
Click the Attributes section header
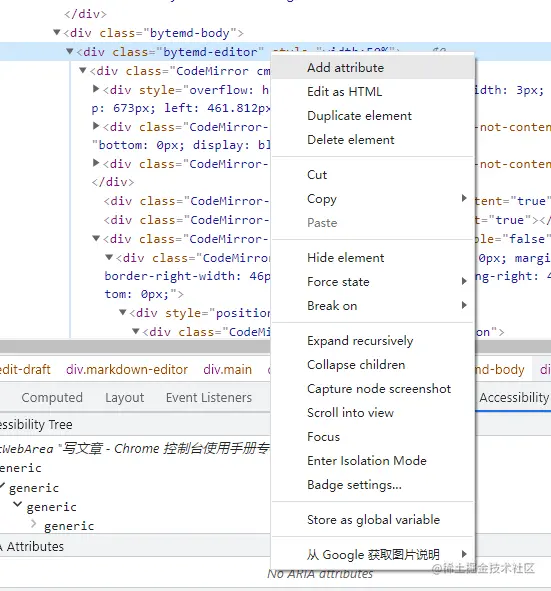pos(35,547)
